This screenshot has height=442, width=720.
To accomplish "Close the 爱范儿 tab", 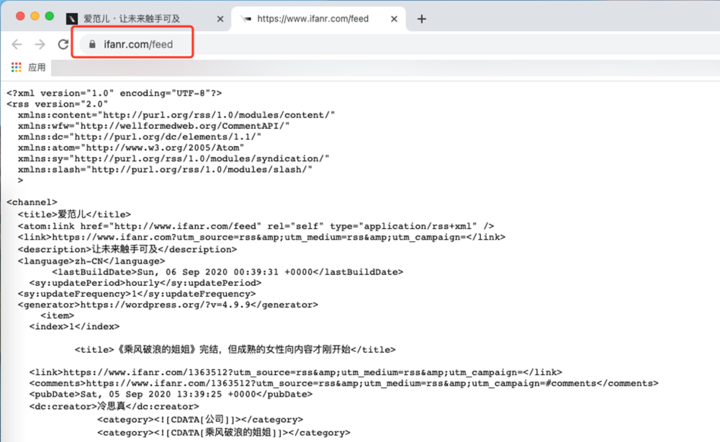I will point(220,19).
